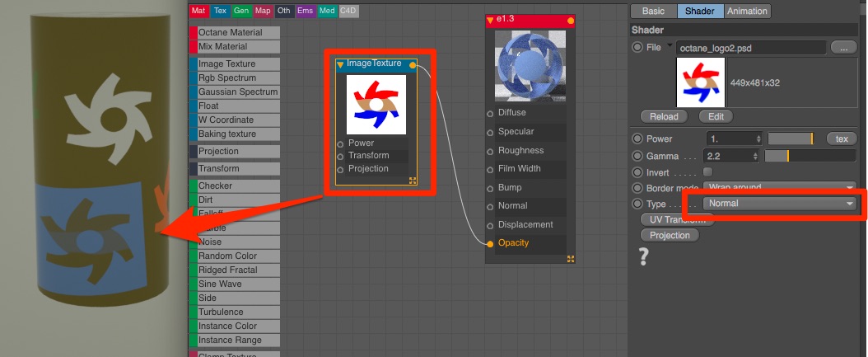Click Film Width input port
This screenshot has width=868, height=357.
click(490, 170)
